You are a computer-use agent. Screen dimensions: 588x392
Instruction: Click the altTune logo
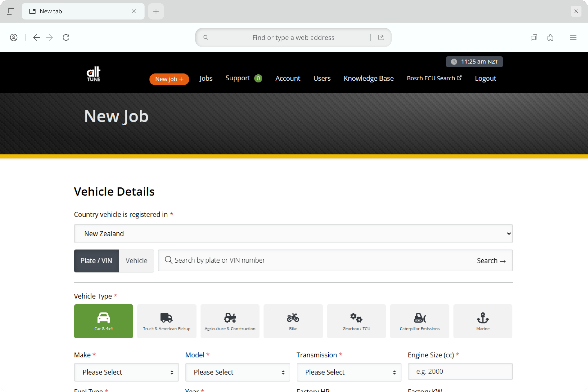94,74
